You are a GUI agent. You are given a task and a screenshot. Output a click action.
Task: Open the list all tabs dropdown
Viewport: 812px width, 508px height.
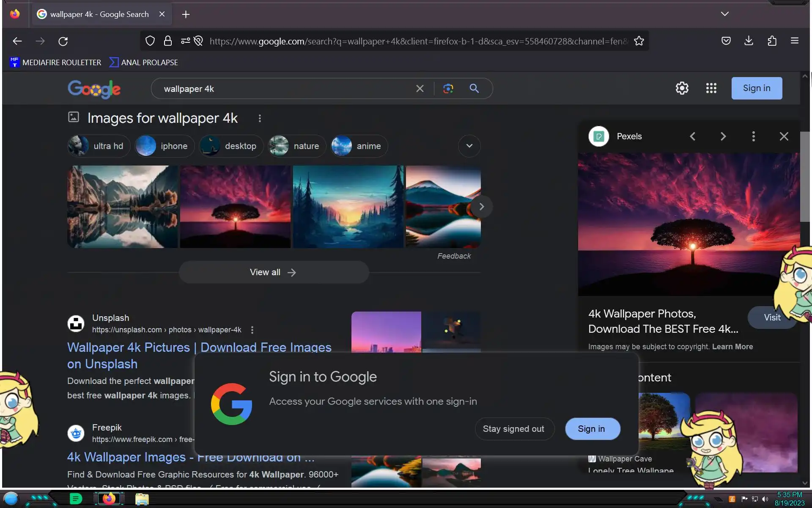pyautogui.click(x=724, y=14)
